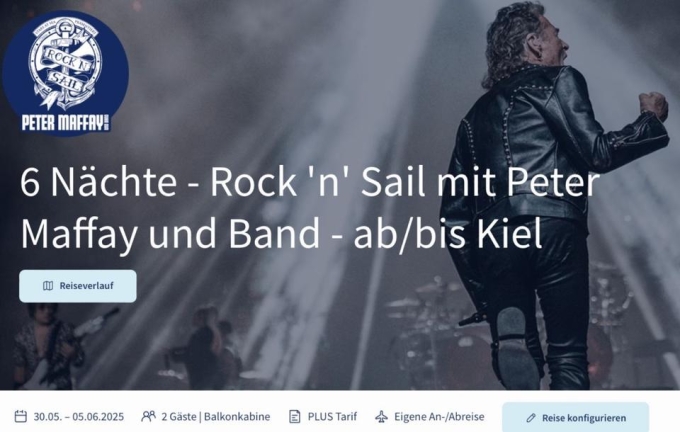Select the PLUS Tarif label

point(332,417)
